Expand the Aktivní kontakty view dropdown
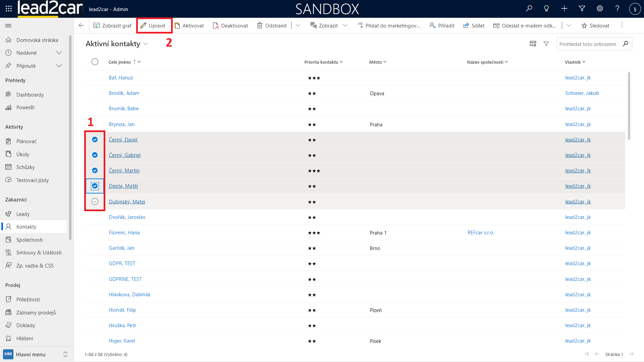 coord(146,44)
